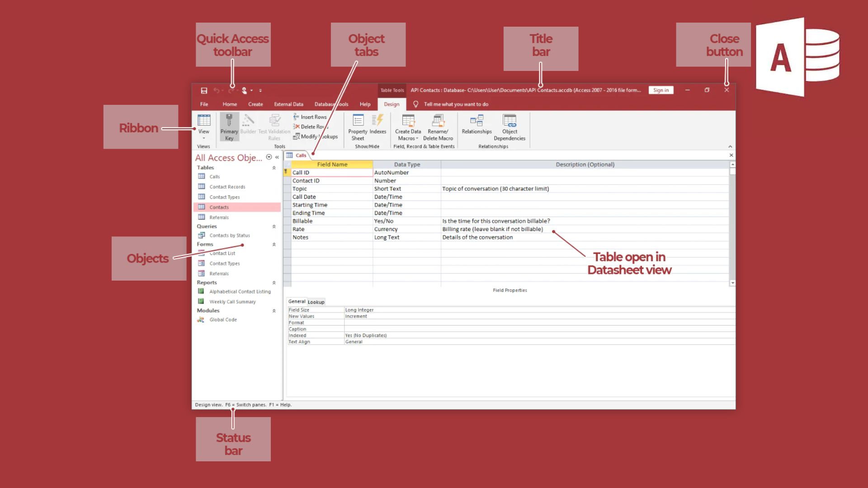Open the Contacts by Status query
This screenshot has width=868, height=488.
[229, 235]
